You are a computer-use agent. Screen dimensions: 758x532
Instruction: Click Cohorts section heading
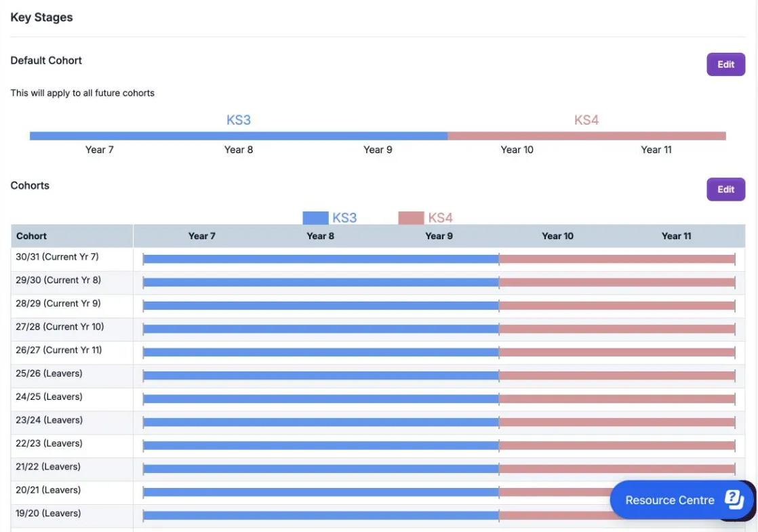30,186
